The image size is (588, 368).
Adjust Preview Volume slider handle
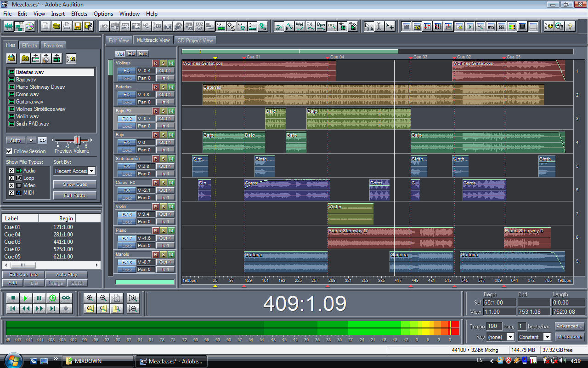coord(77,140)
